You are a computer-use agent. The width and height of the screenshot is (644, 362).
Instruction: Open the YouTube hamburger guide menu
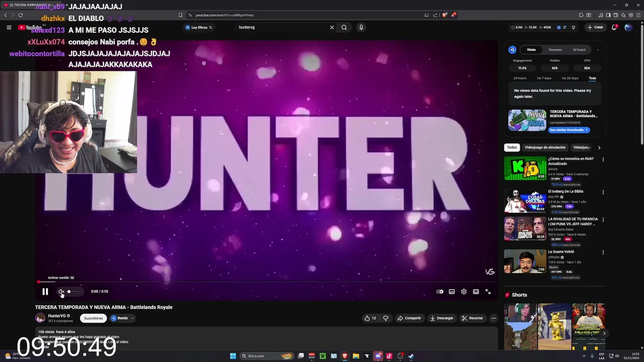pos(9,27)
